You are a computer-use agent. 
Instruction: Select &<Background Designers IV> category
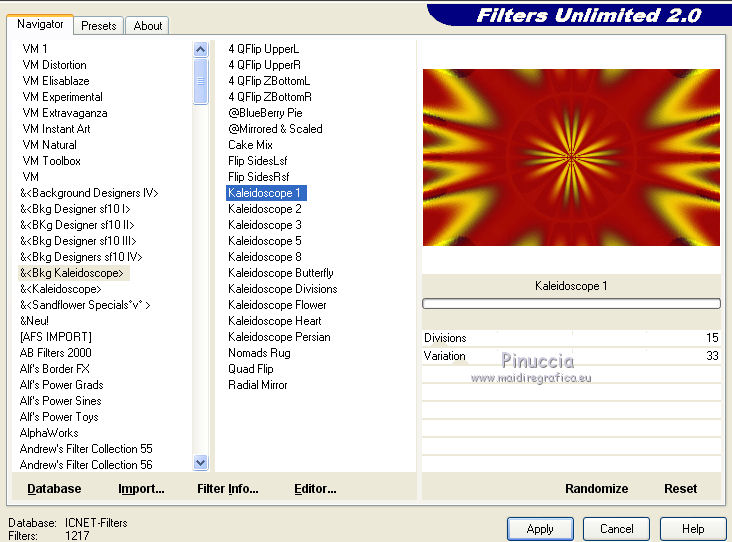(x=89, y=193)
